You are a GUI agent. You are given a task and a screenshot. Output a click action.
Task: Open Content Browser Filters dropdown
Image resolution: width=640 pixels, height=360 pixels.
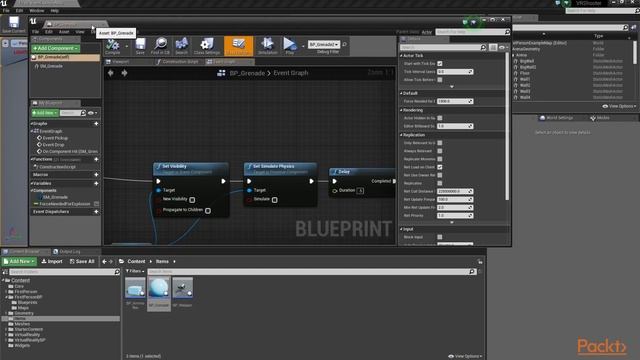(x=135, y=271)
